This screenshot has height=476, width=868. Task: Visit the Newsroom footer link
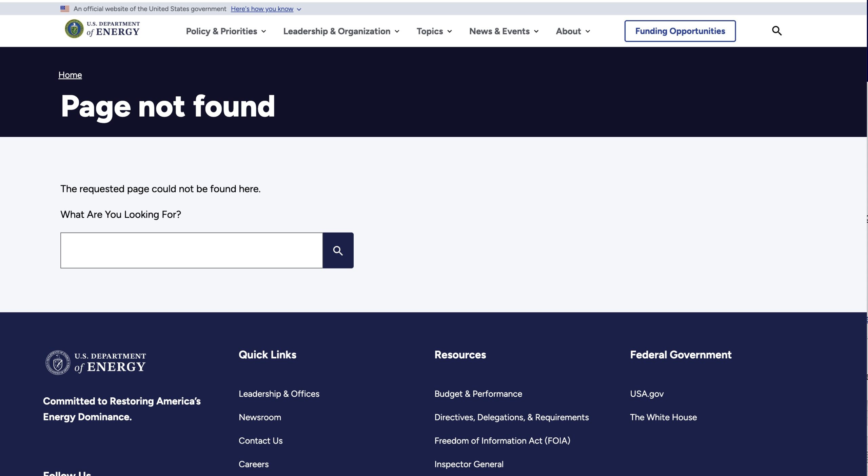(260, 417)
